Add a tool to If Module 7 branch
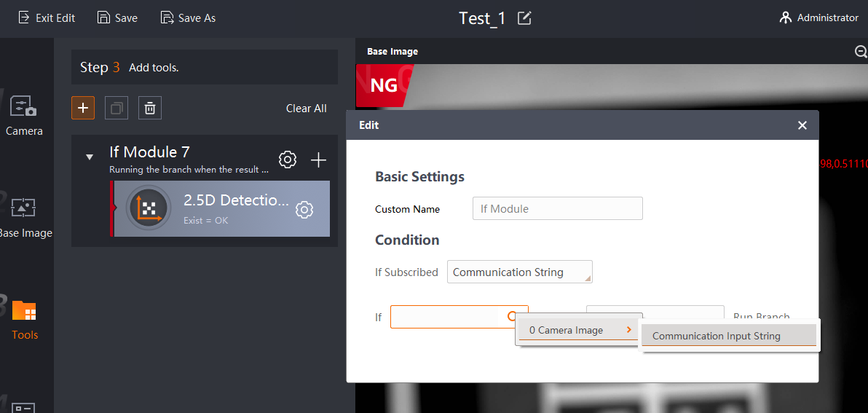The image size is (868, 413). [x=318, y=160]
